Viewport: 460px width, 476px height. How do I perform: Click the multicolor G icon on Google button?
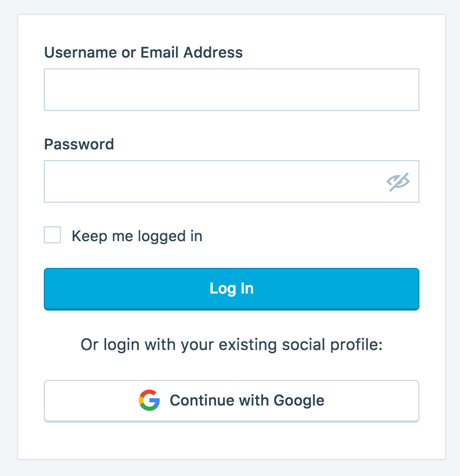click(x=151, y=400)
